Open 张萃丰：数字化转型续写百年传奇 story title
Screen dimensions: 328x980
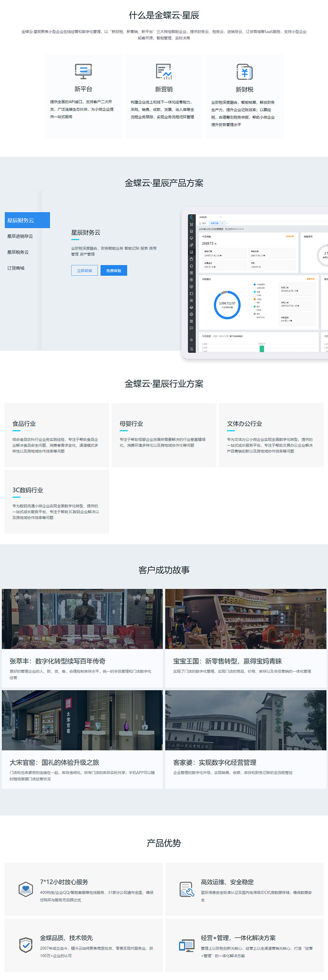58,661
